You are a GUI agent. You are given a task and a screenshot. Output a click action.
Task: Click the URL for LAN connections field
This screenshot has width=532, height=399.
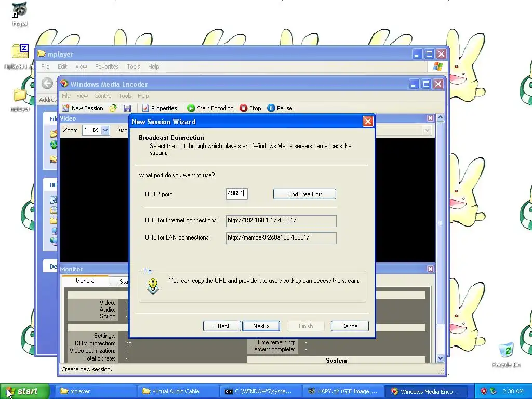[x=281, y=238]
